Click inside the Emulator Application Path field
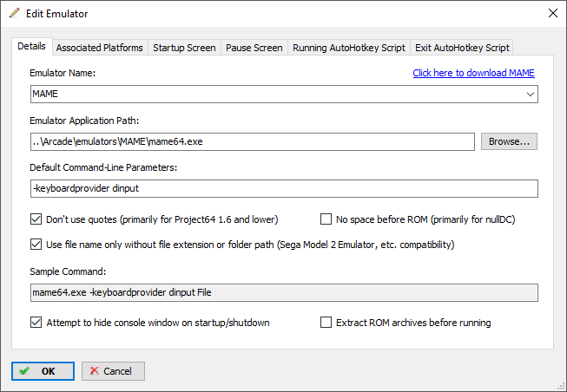This screenshot has width=567, height=392. point(253,141)
